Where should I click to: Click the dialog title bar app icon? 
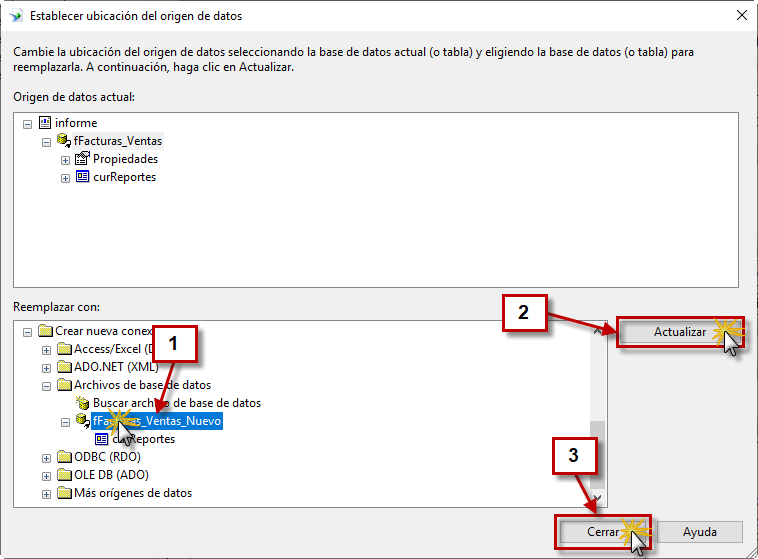(x=16, y=16)
